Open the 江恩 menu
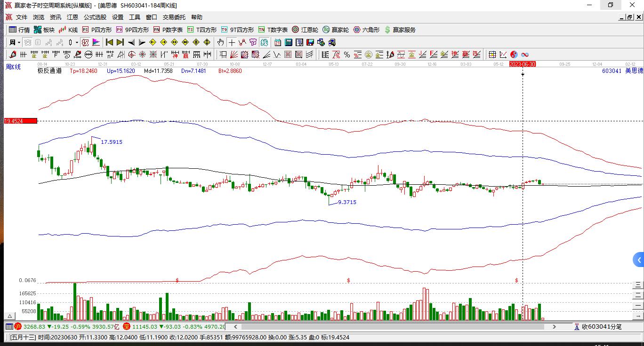This screenshot has height=346, width=644. point(72,17)
